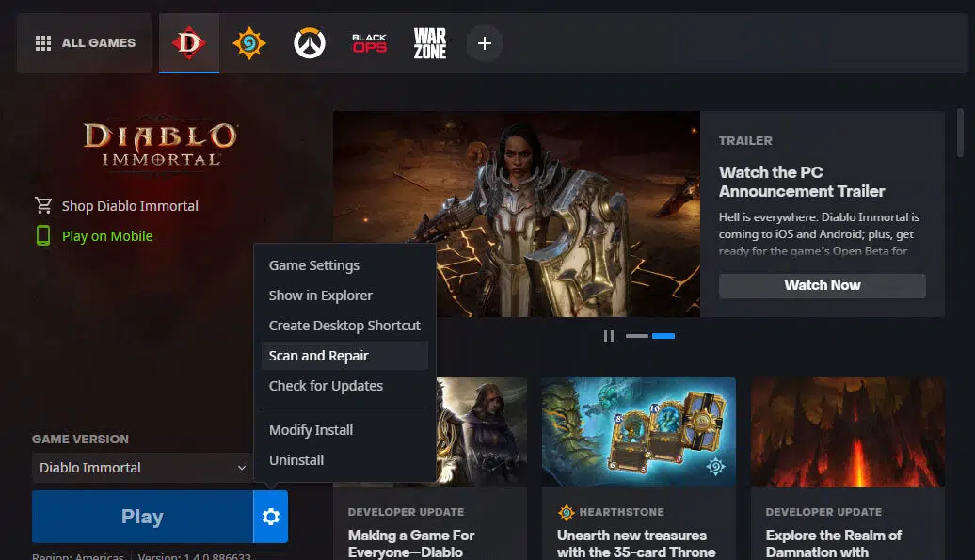This screenshot has height=560, width=975.
Task: Choose Modify Install option
Action: coord(344,430)
